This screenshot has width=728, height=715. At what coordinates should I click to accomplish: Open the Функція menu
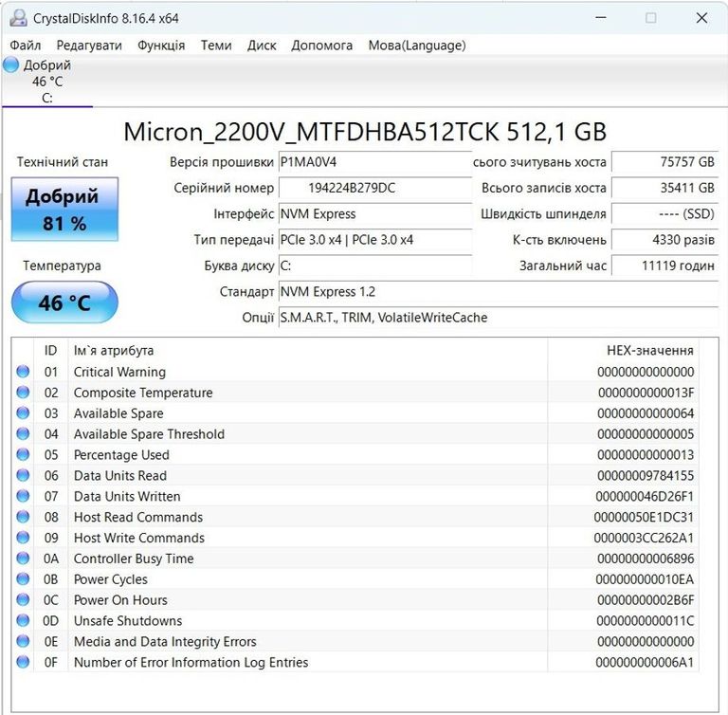coord(161,45)
